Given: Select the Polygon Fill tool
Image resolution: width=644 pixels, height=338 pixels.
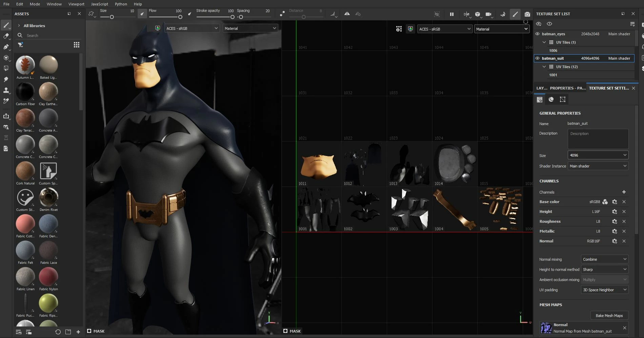Looking at the screenshot, I should point(6,68).
